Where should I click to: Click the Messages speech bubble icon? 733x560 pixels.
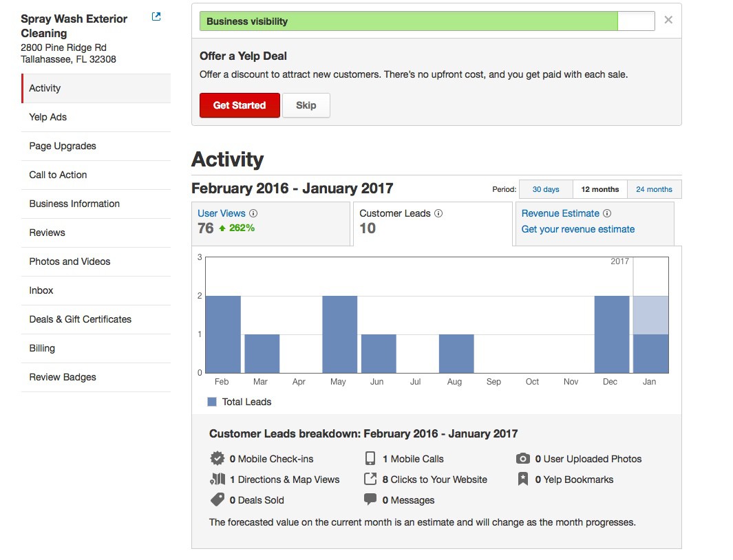click(370, 499)
